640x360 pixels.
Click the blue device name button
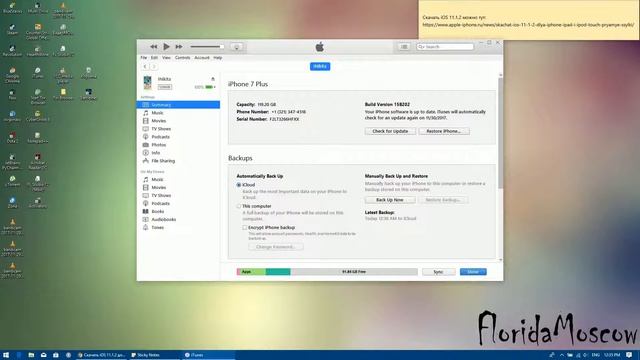320,67
